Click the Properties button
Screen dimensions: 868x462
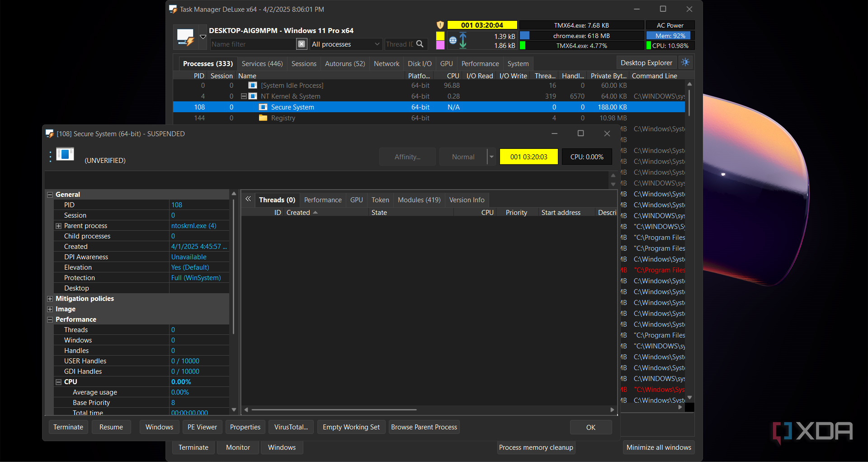coord(245,427)
